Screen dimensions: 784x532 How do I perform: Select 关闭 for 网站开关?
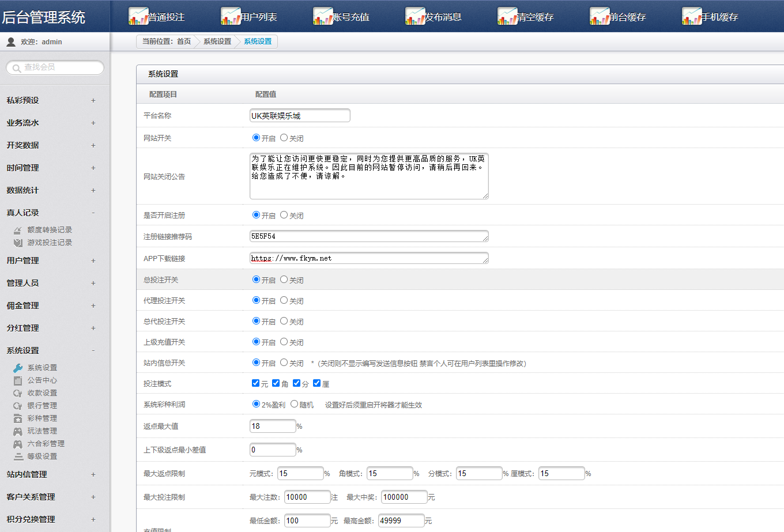pyautogui.click(x=284, y=138)
